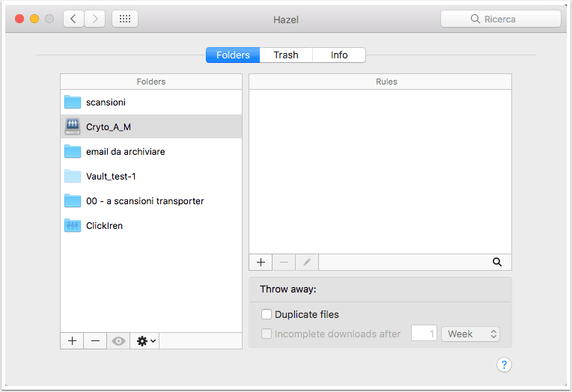
Task: Edit rule with the pencil button
Action: [307, 262]
